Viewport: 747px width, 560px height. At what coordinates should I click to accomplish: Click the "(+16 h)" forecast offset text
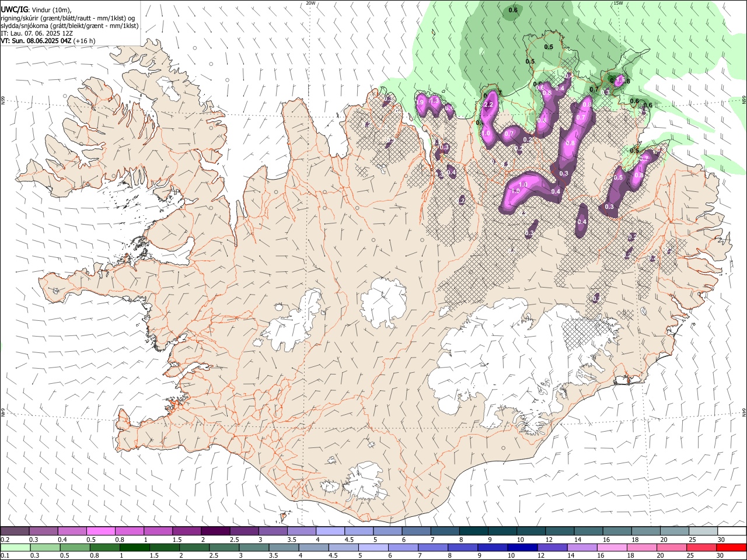(85, 41)
